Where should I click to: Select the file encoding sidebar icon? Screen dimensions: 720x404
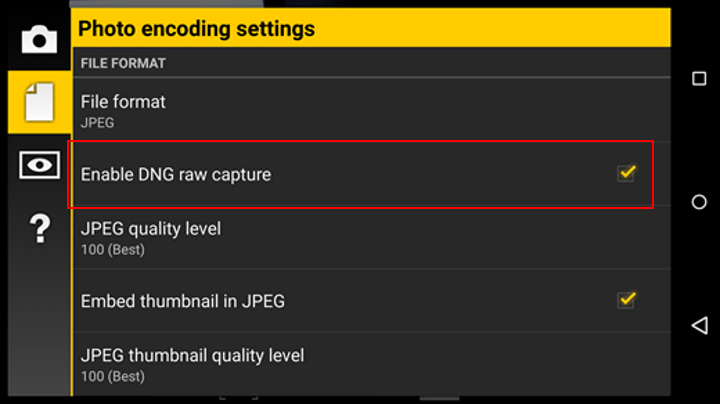pyautogui.click(x=39, y=101)
